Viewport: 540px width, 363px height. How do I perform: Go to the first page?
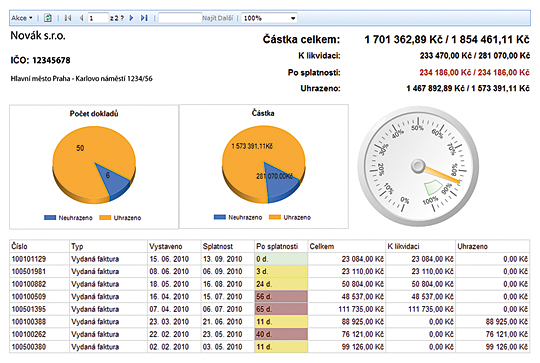68,18
